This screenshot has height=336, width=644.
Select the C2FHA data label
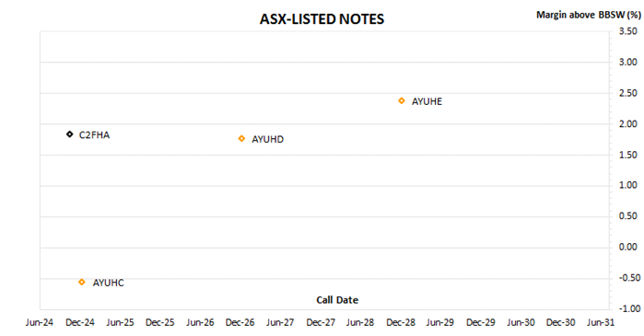pyautogui.click(x=94, y=135)
